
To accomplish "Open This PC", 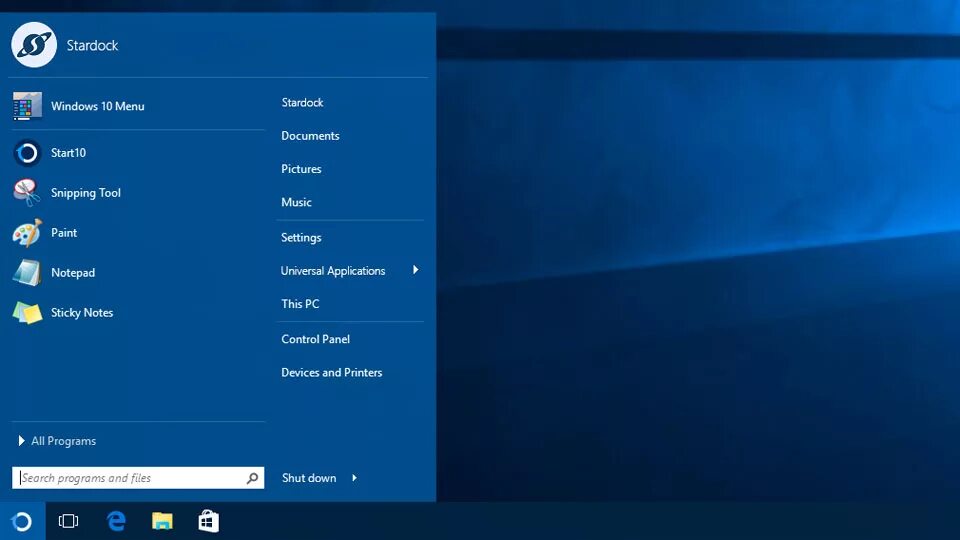I will tap(300, 304).
